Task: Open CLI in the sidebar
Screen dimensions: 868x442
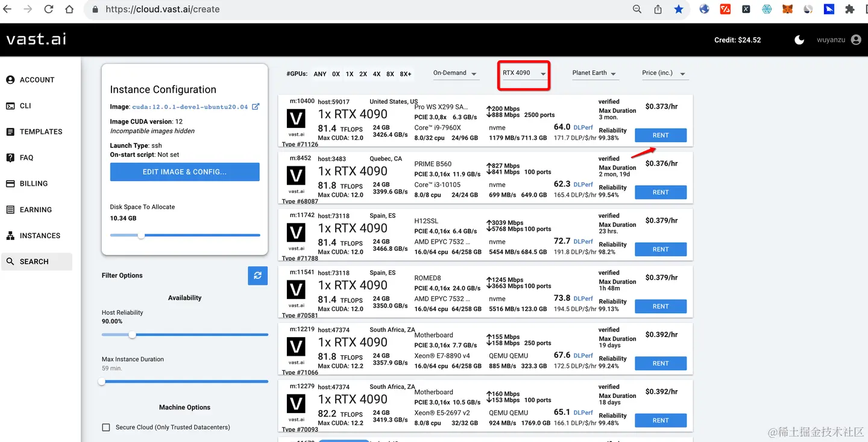Action: pos(37,106)
